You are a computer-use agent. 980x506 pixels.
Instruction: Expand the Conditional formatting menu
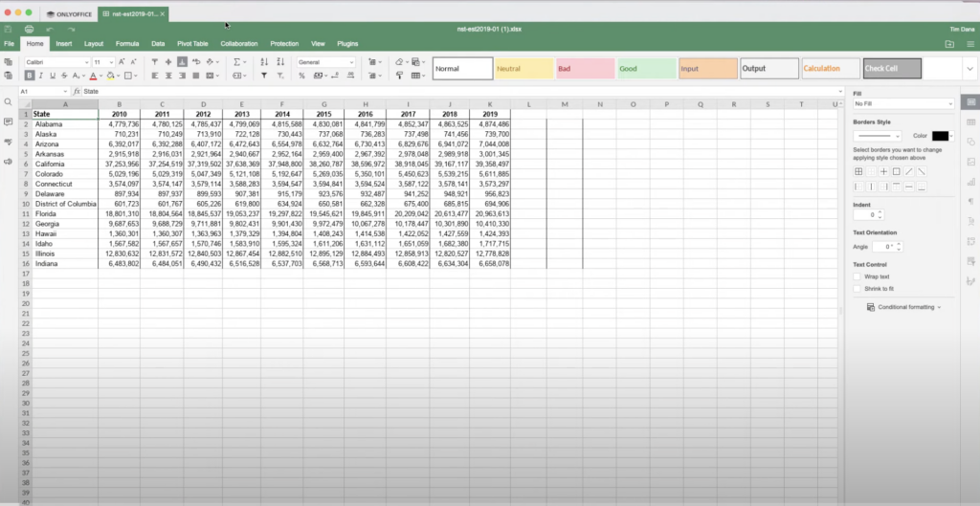click(x=903, y=307)
